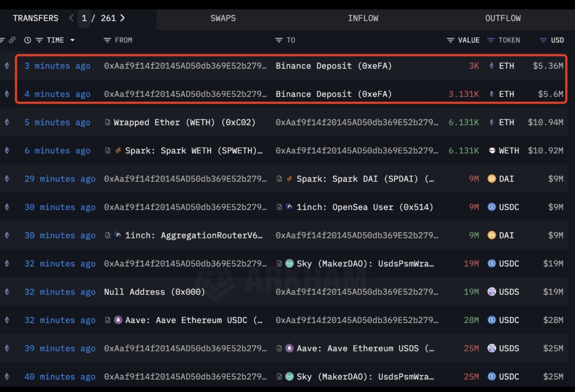Click ETH token icon in $5.6M row

tap(491, 94)
